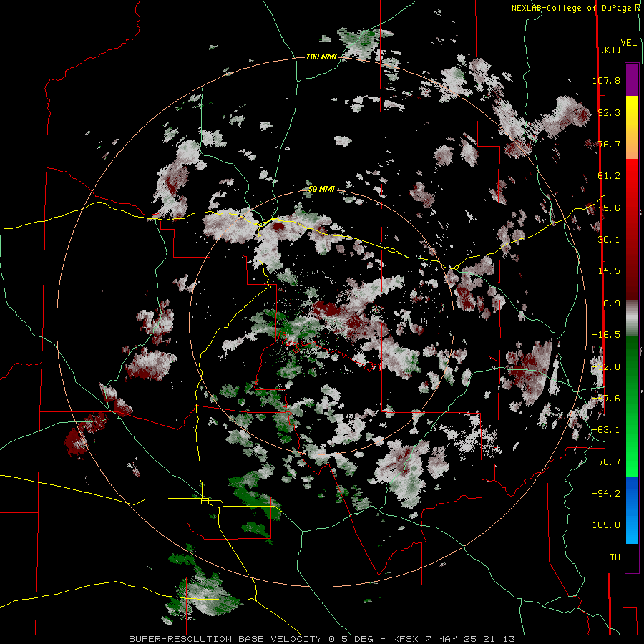The height and width of the screenshot is (644, 644).
Task: Click the TH threshold label
Action: pos(615,557)
